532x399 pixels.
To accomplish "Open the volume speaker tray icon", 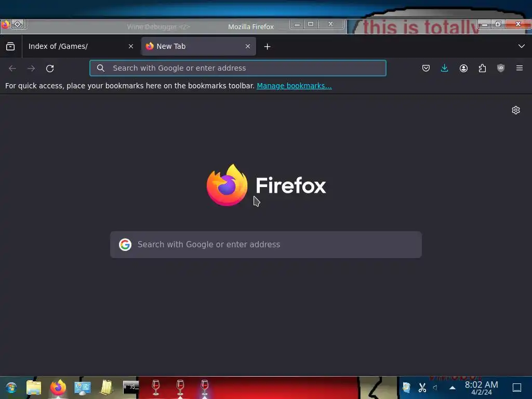I will pyautogui.click(x=435, y=387).
